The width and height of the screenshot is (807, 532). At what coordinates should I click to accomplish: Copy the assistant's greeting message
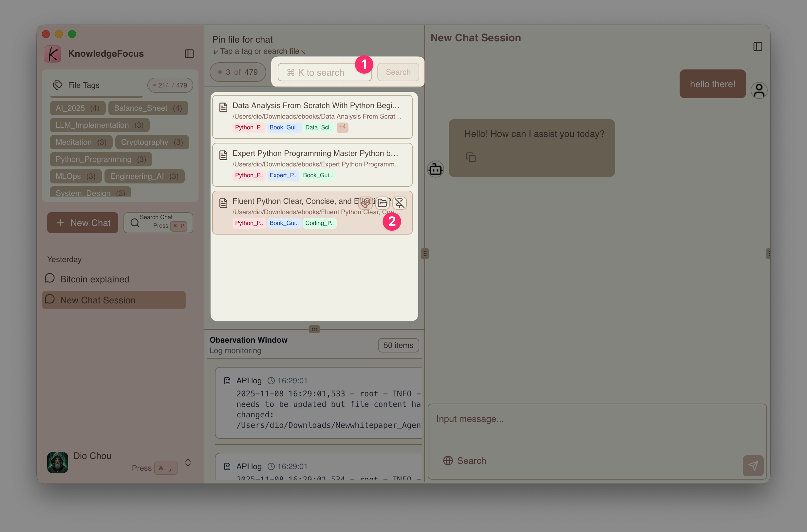point(471,157)
